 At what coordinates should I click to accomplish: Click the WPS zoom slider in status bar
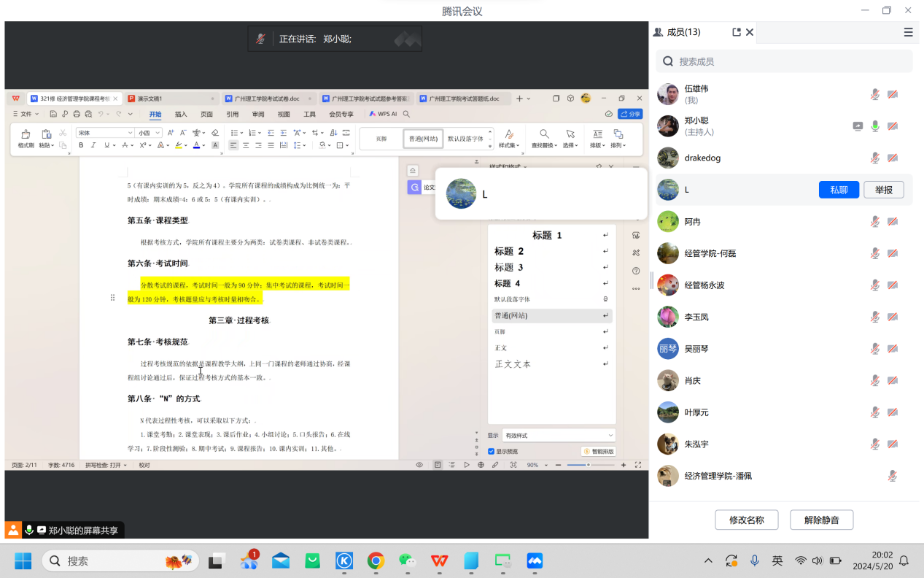589,465
